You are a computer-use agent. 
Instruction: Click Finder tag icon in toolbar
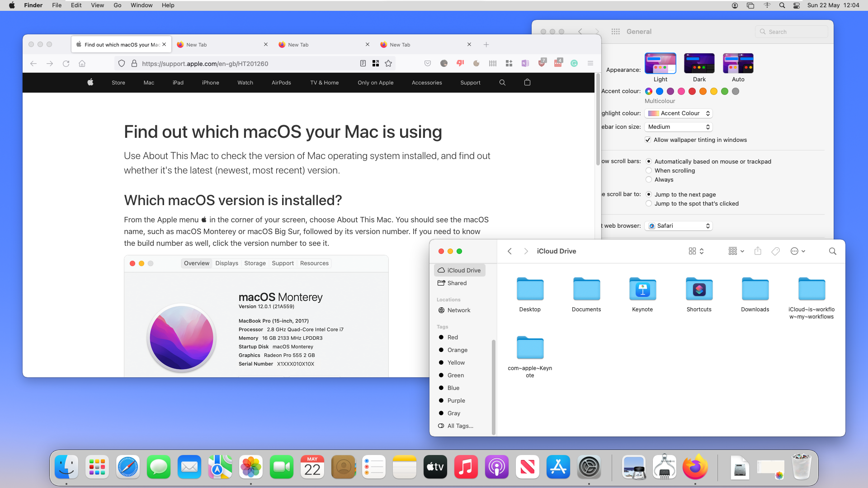tap(776, 251)
